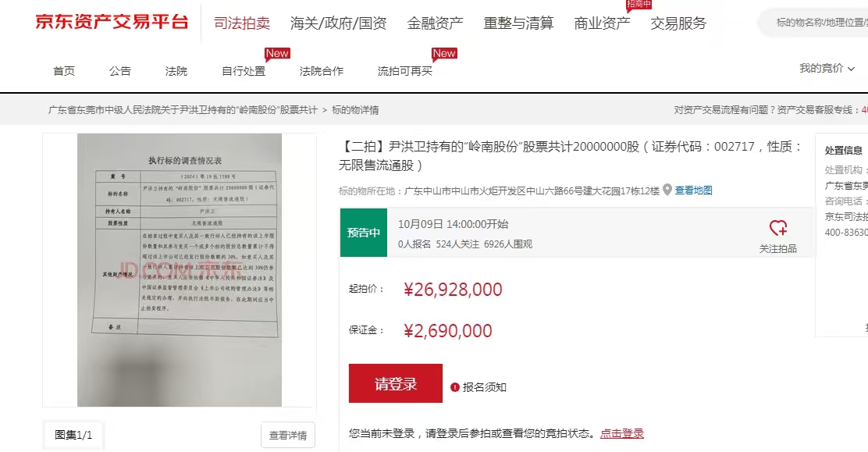Click the 招商中 badge above 商业资产
The width and height of the screenshot is (868, 452).
click(639, 5)
